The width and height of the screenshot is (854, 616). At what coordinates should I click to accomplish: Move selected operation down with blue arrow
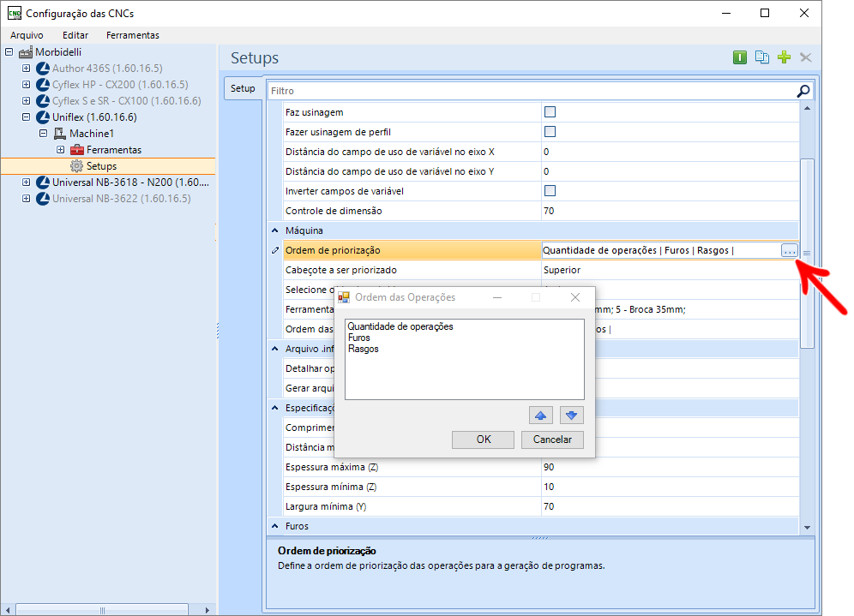[571, 416]
